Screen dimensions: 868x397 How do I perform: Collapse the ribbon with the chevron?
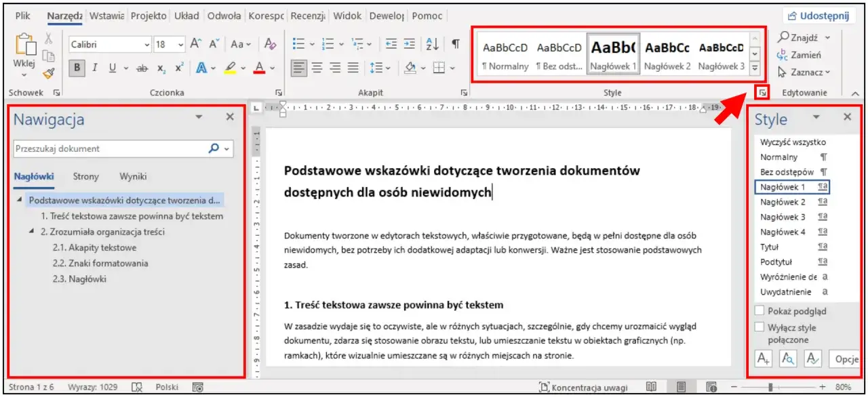[854, 92]
